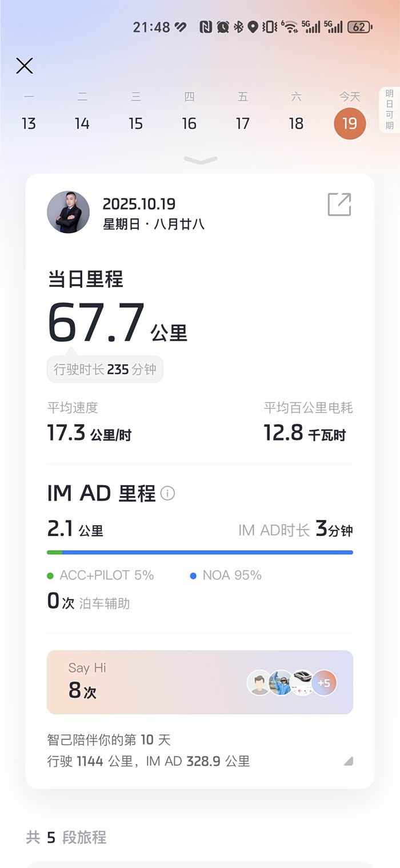Tap the 明日可期 side tab
Viewport: 400px width, 868px height.
pos(390,110)
